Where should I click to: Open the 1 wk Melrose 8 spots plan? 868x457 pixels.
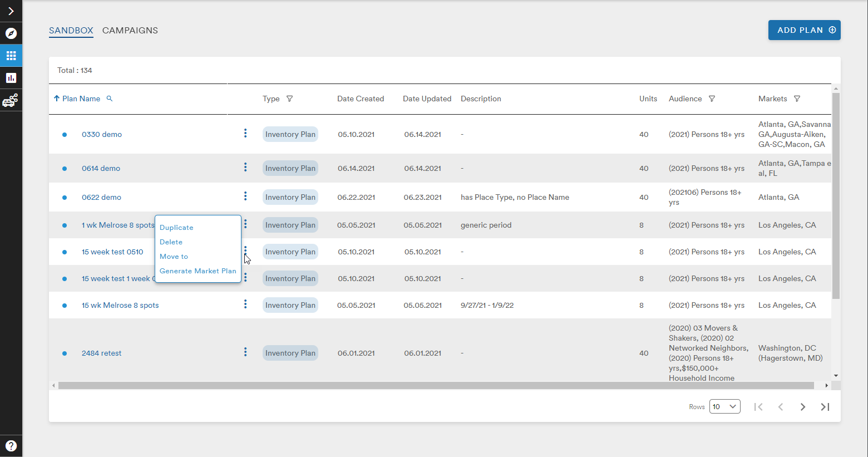click(118, 225)
